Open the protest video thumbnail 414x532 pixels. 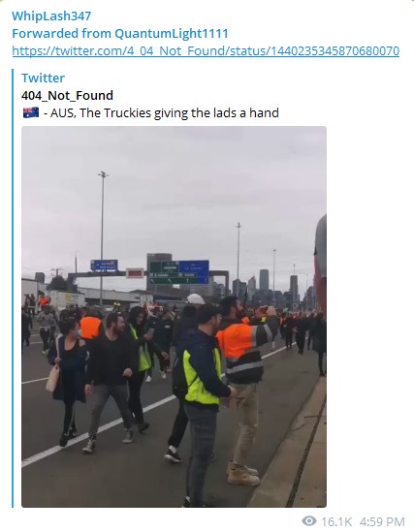(x=175, y=317)
